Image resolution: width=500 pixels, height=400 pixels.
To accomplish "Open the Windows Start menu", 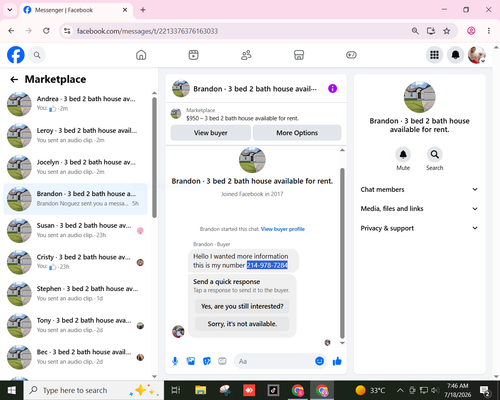I will tap(12, 390).
